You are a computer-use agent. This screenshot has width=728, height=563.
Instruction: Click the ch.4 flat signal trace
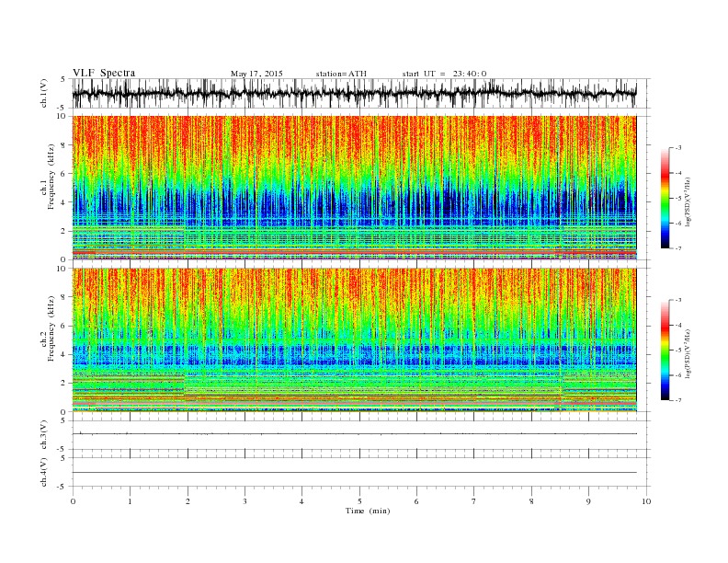[x=354, y=473]
